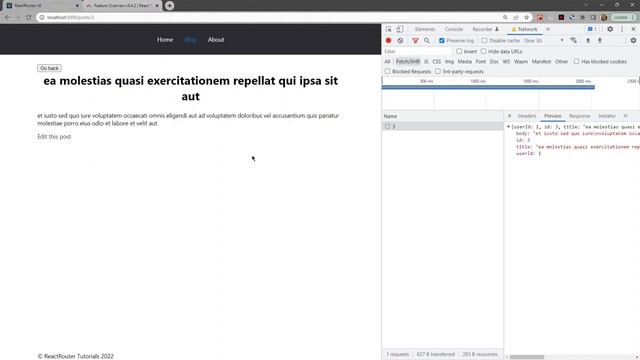The height and width of the screenshot is (360, 640).
Task: Filter requests by Fetch/XHR
Action: (408, 62)
